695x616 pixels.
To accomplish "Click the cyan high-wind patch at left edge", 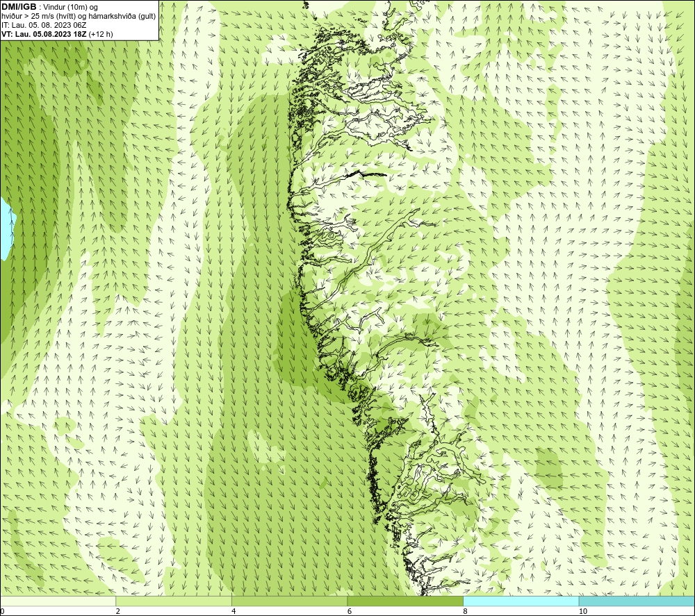I will pyautogui.click(x=6, y=229).
